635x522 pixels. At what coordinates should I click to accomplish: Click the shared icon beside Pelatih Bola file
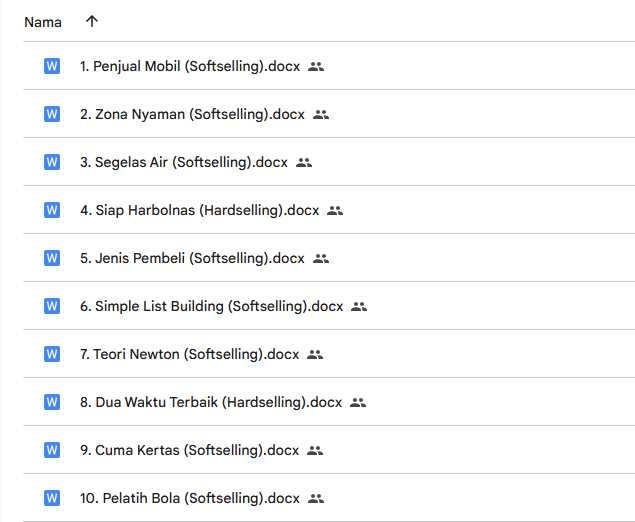[316, 498]
